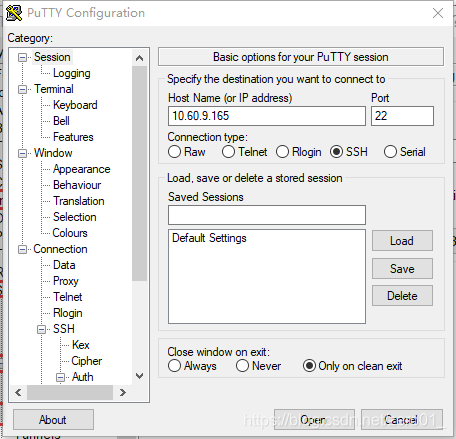This screenshot has height=439, width=456.
Task: Open the Behaviour category
Action: click(x=77, y=185)
